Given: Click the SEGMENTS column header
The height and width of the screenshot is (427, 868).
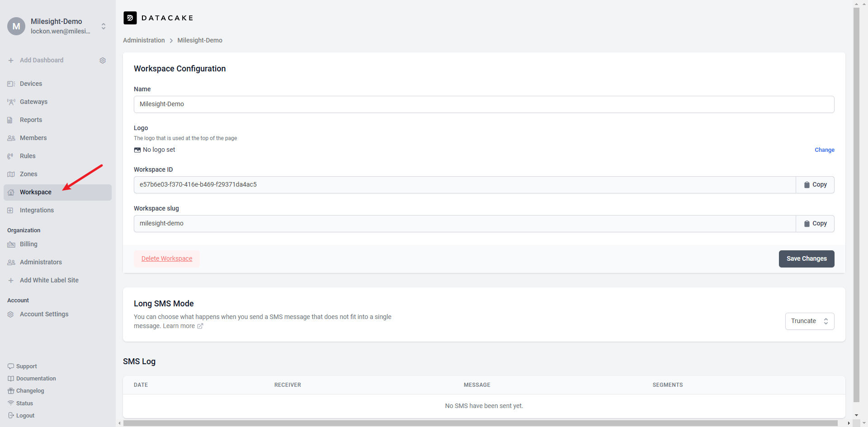Looking at the screenshot, I should (668, 385).
